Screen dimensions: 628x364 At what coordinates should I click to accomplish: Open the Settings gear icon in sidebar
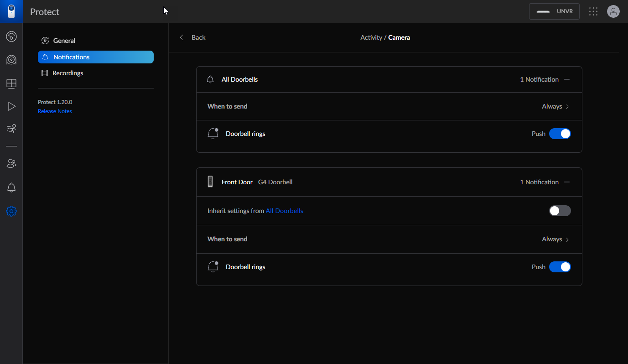pos(11,211)
